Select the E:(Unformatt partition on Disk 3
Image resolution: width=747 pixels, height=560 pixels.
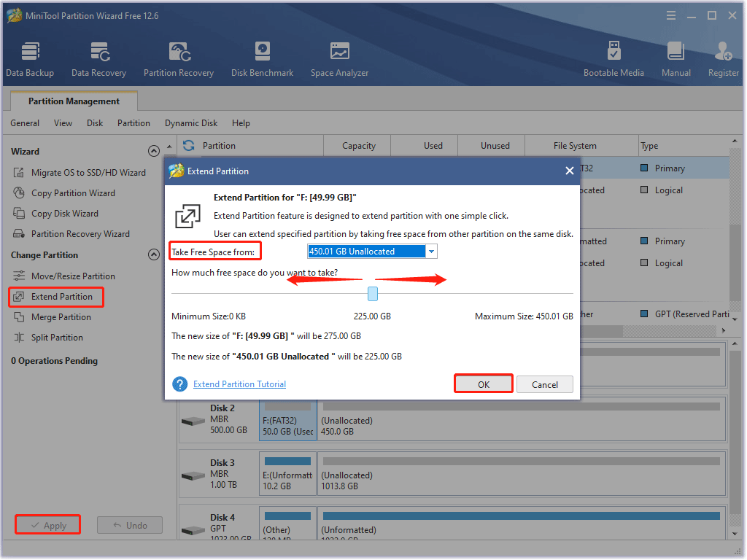pyautogui.click(x=287, y=475)
